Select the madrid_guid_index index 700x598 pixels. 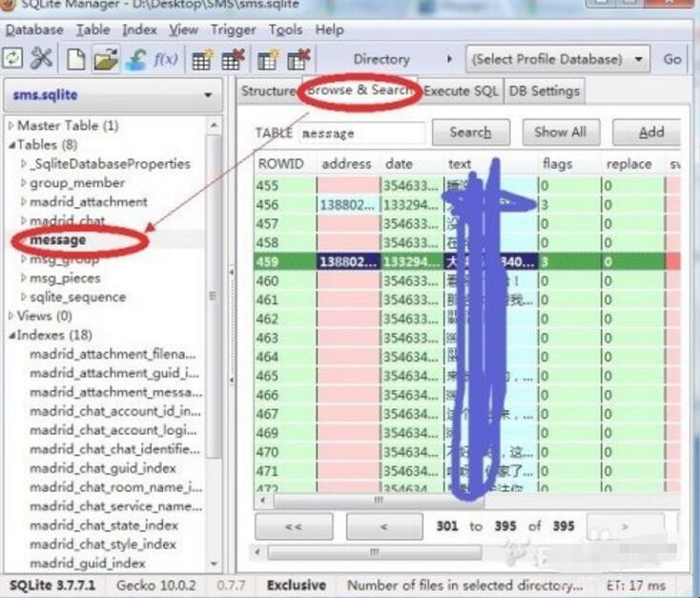coord(88,564)
